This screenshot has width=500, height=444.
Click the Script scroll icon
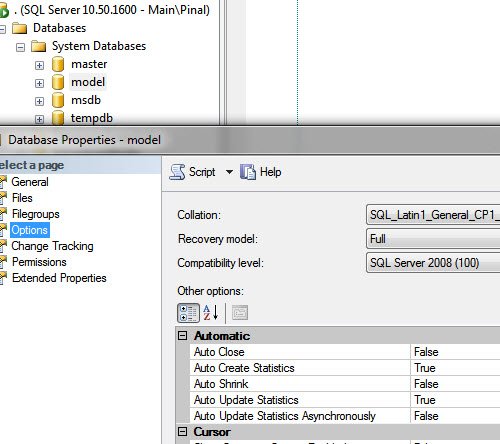177,172
